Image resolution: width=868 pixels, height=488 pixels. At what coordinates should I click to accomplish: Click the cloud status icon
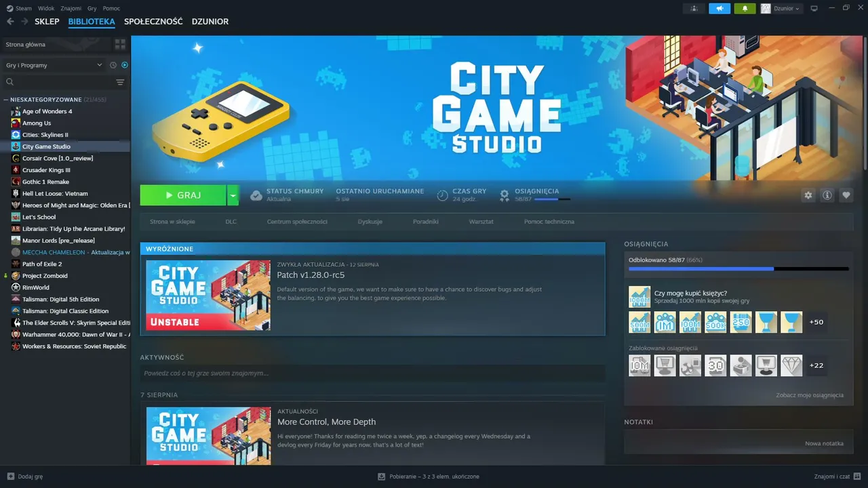(x=256, y=195)
